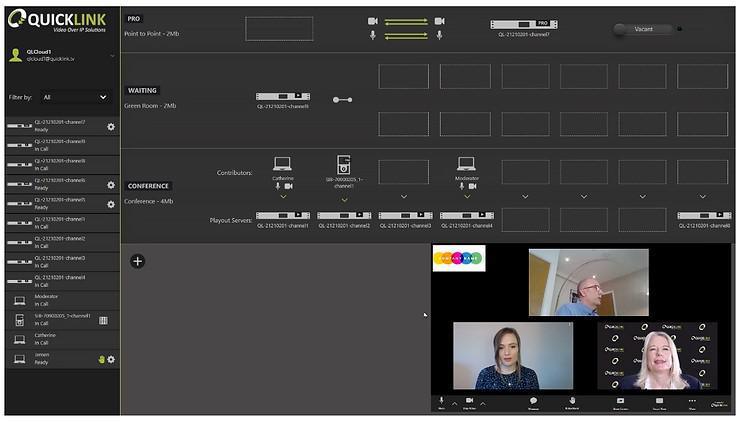Click the CONFERENCE room label
Image resolution: width=737 pixels, height=423 pixels.
[148, 186]
